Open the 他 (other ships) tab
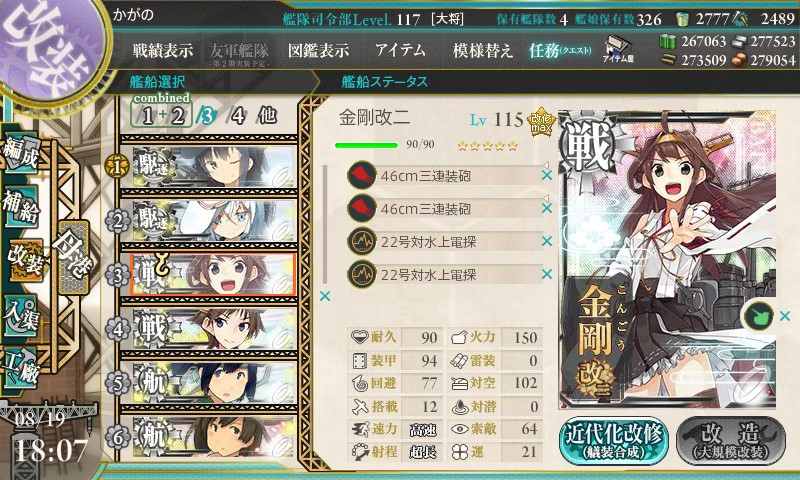This screenshot has height=480, width=800. (267, 116)
